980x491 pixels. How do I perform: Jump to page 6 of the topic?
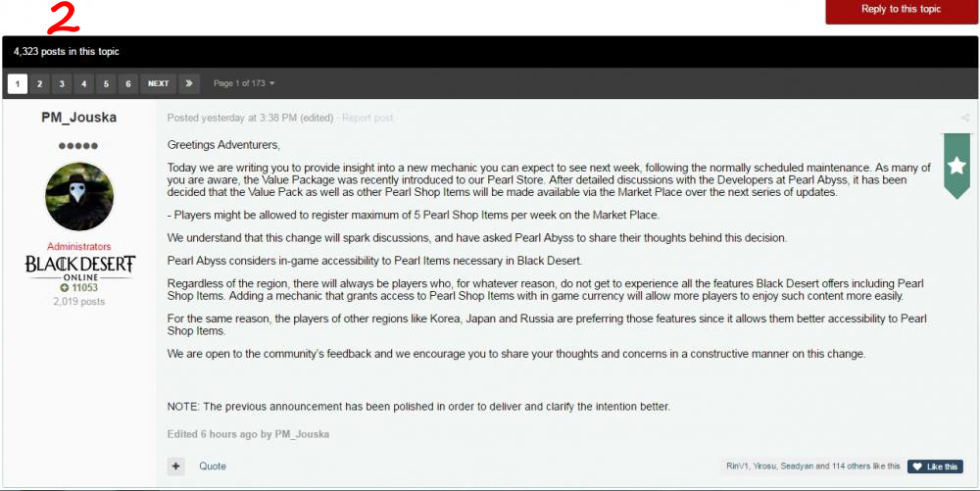pos(127,83)
